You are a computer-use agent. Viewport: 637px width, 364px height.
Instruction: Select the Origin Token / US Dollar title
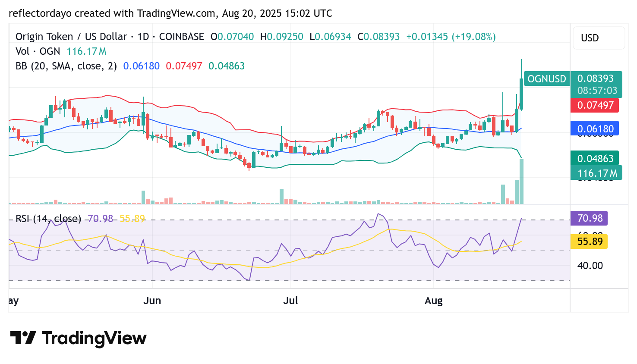71,37
